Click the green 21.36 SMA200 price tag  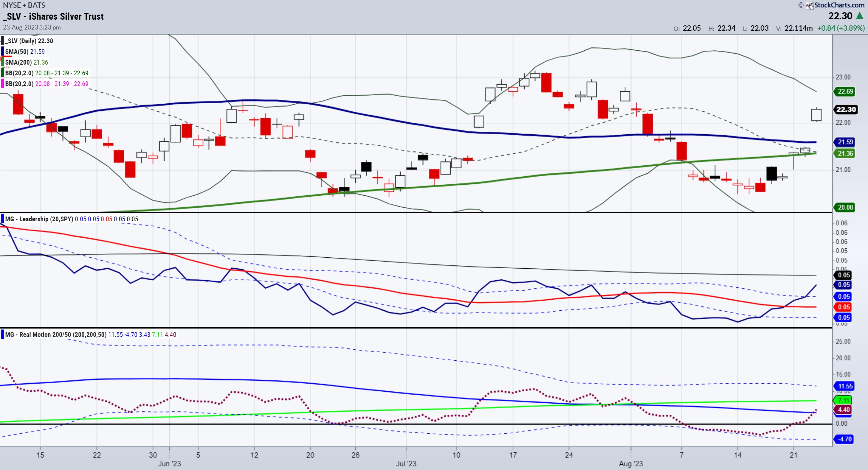point(845,153)
